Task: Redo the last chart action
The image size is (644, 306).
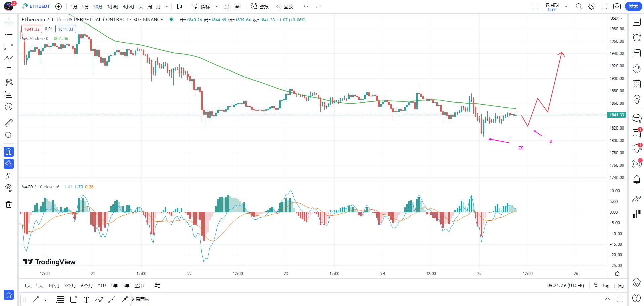Action: point(318,6)
